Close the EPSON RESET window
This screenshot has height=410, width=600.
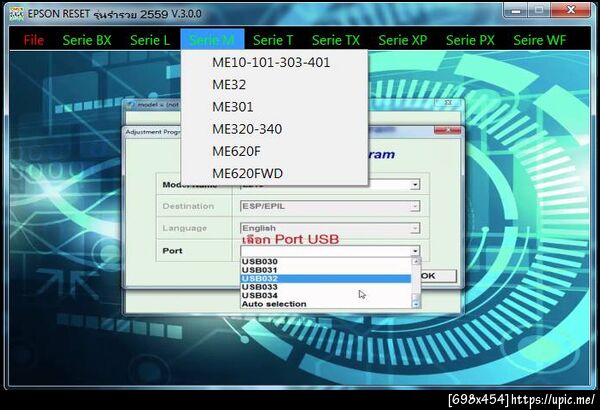pyautogui.click(x=571, y=10)
